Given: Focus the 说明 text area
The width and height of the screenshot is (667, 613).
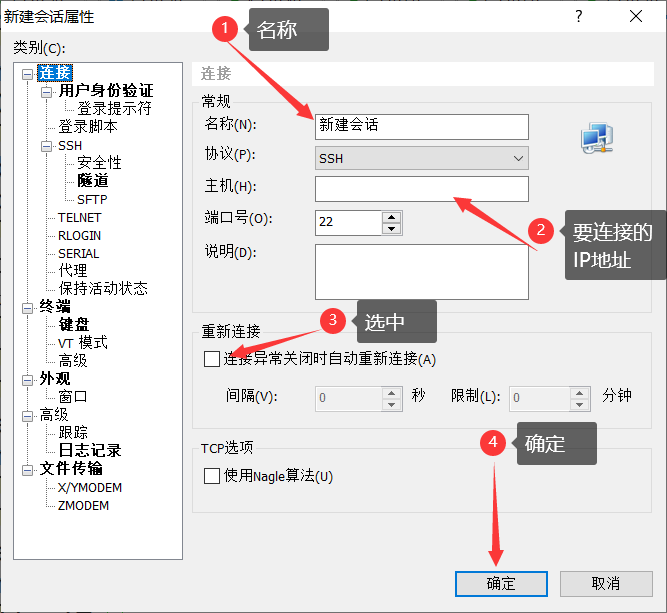Looking at the screenshot, I should point(422,272).
